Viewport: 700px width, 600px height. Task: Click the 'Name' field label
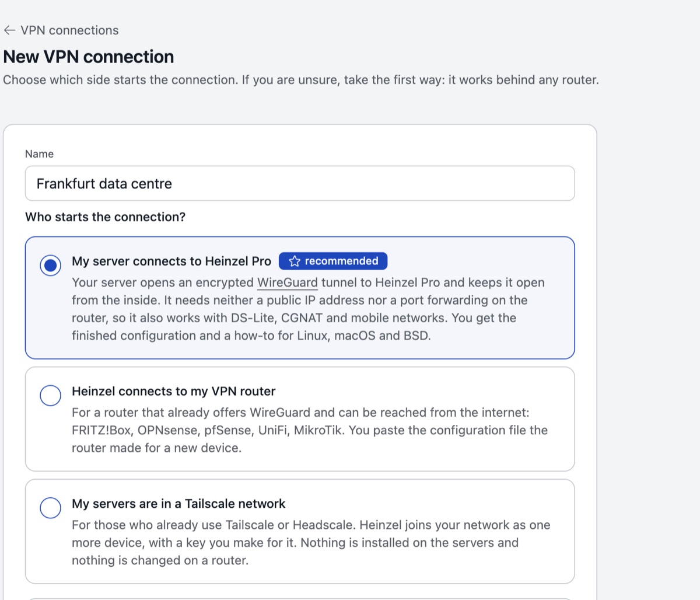pyautogui.click(x=39, y=154)
